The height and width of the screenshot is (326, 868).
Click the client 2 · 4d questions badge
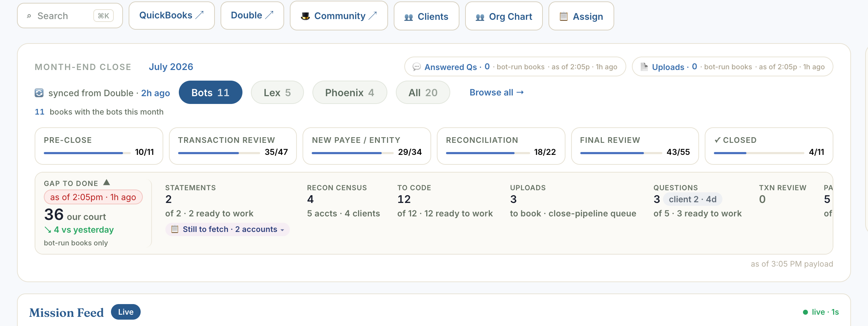click(693, 199)
